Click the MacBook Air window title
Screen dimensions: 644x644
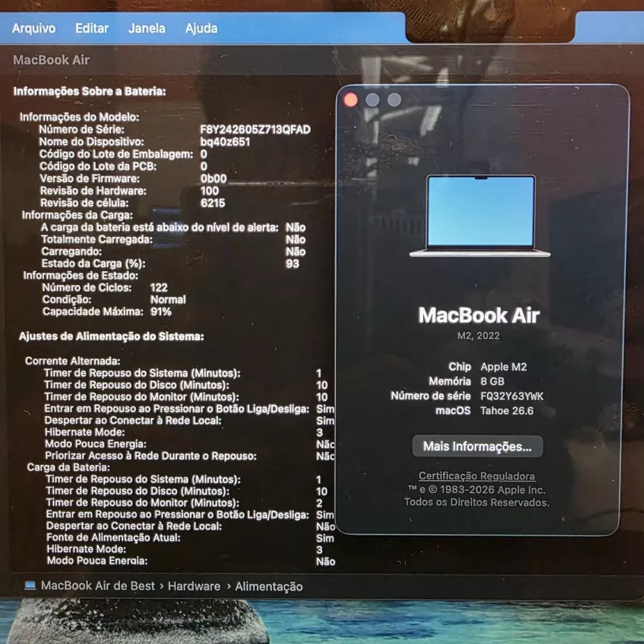52,60
